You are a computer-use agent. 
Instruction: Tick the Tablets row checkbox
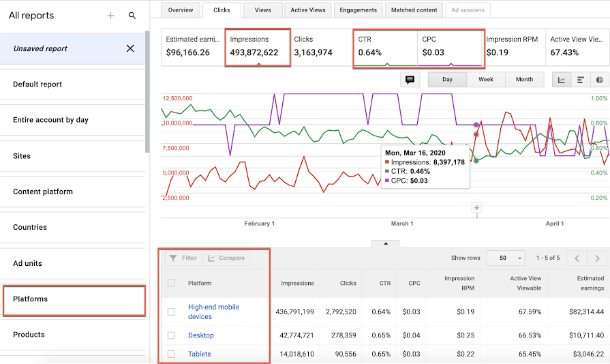(x=171, y=354)
